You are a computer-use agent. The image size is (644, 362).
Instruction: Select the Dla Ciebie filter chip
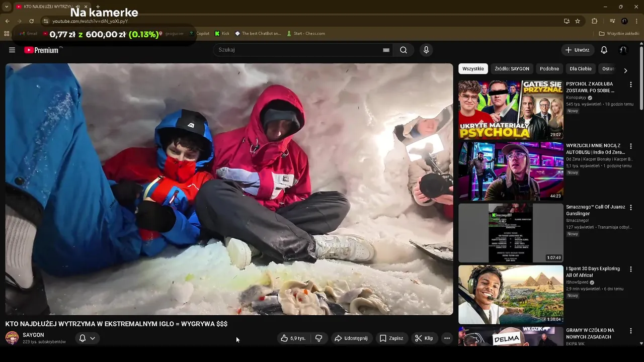tap(581, 69)
